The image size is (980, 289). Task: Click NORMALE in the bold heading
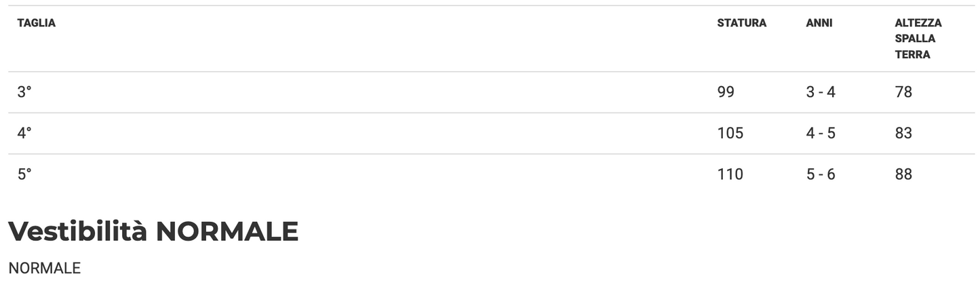pyautogui.click(x=227, y=232)
